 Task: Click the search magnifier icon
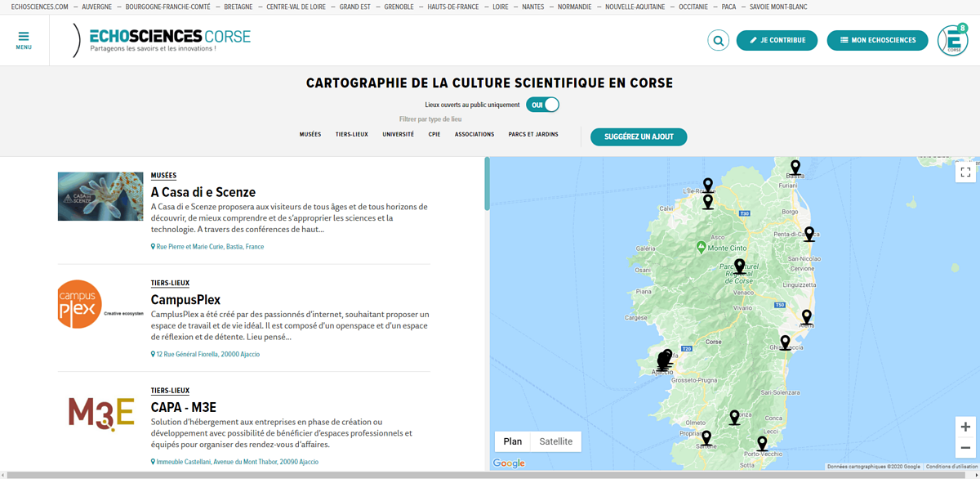click(719, 40)
